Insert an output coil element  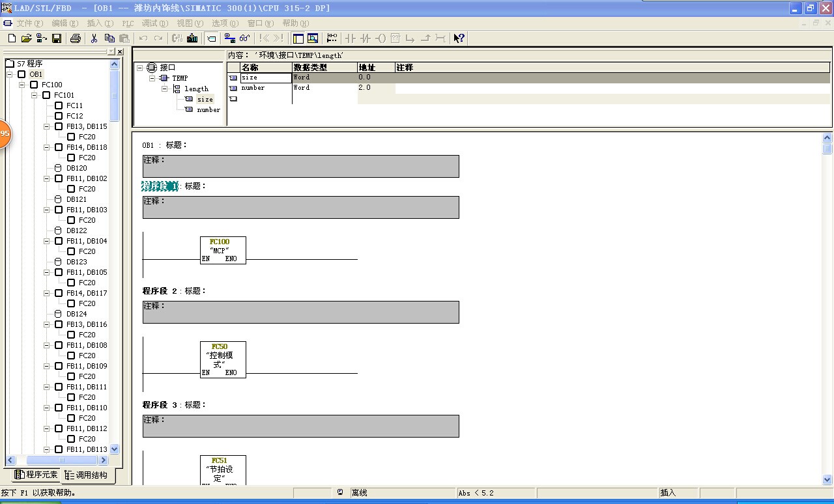[381, 38]
